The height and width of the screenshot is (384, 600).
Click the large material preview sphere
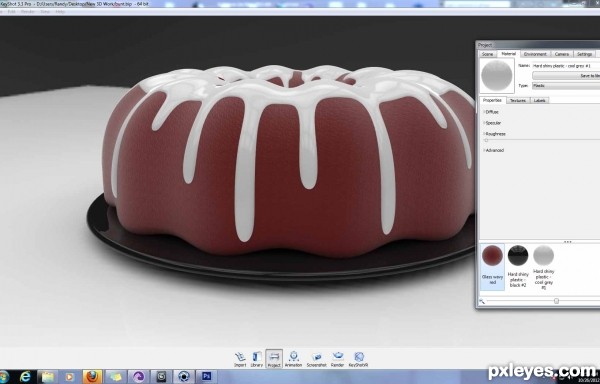[497, 75]
